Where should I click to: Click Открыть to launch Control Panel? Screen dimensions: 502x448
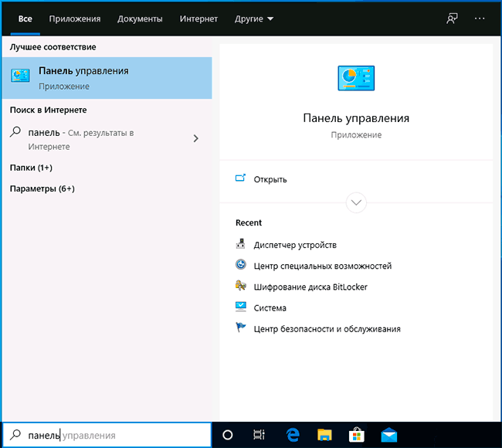click(x=270, y=179)
